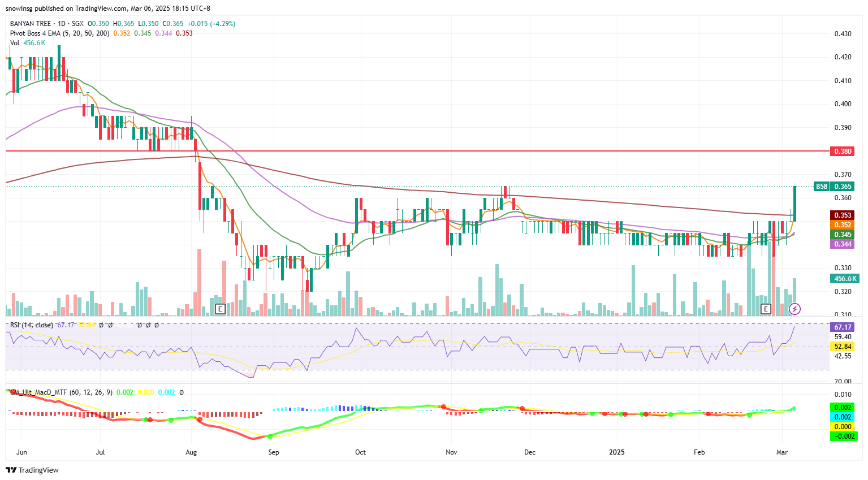
Task: Click the Mar label on time axis
Action: 782,452
